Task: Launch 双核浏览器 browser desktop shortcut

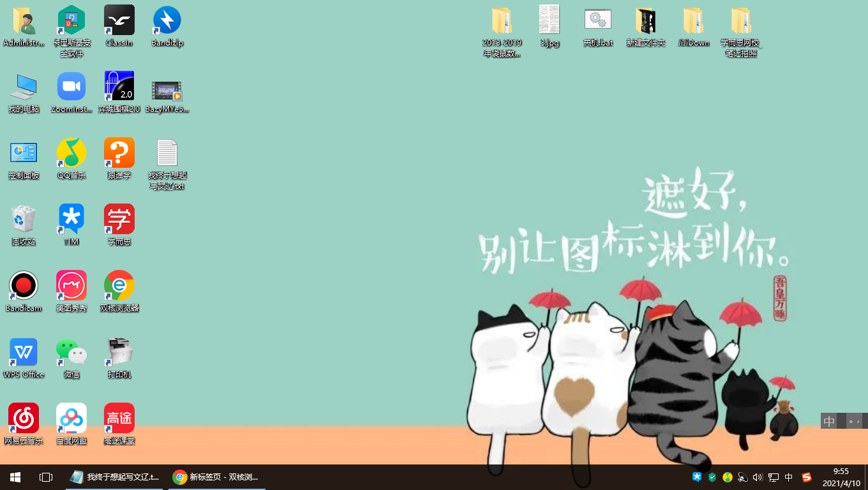Action: 119,292
